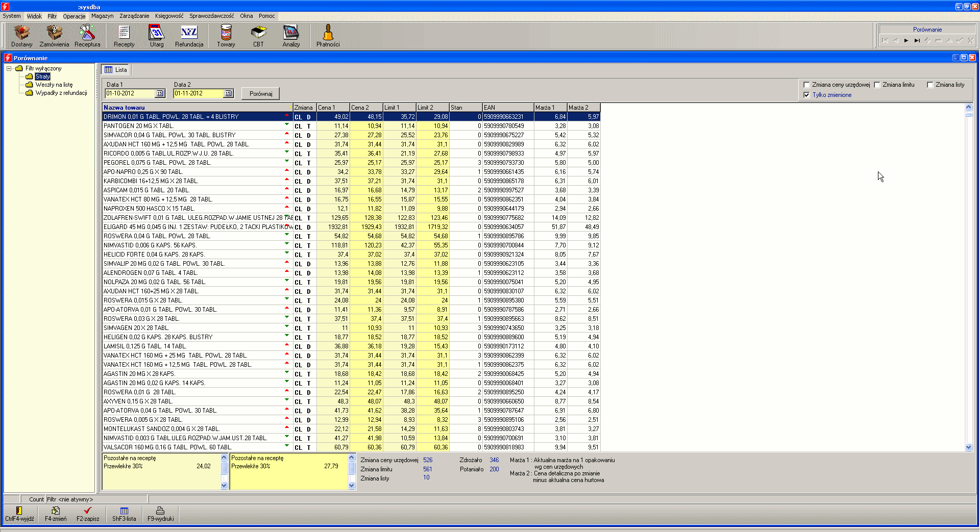Select the Weszły na listę tree item

click(x=54, y=85)
